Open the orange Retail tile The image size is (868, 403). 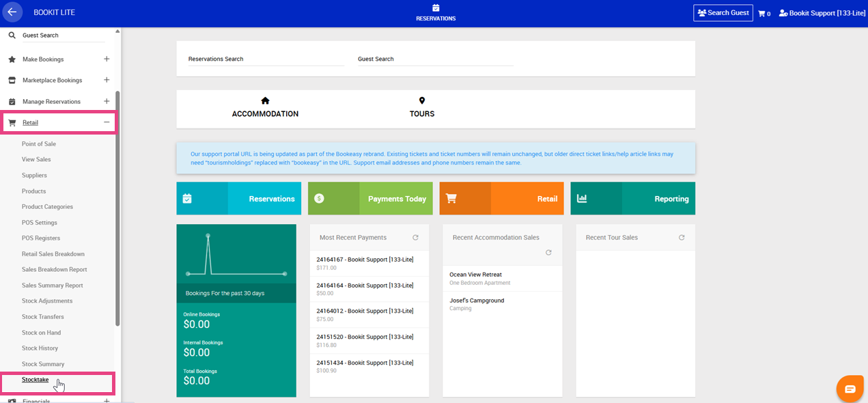pos(501,199)
